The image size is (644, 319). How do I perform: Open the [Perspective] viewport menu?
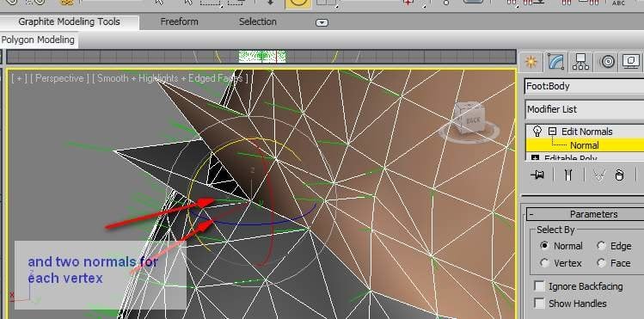59,78
